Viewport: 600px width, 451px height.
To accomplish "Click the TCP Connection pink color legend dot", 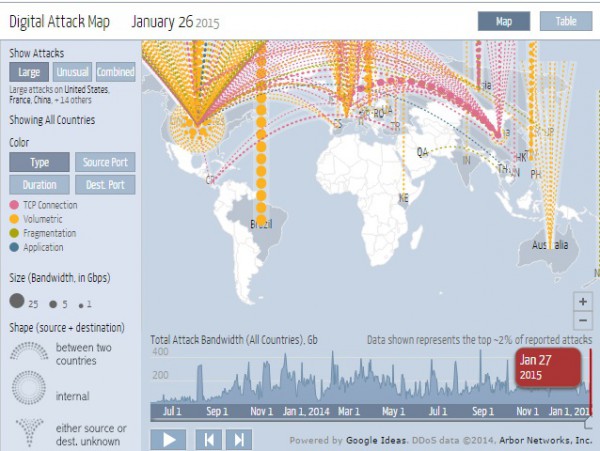I will [x=14, y=204].
